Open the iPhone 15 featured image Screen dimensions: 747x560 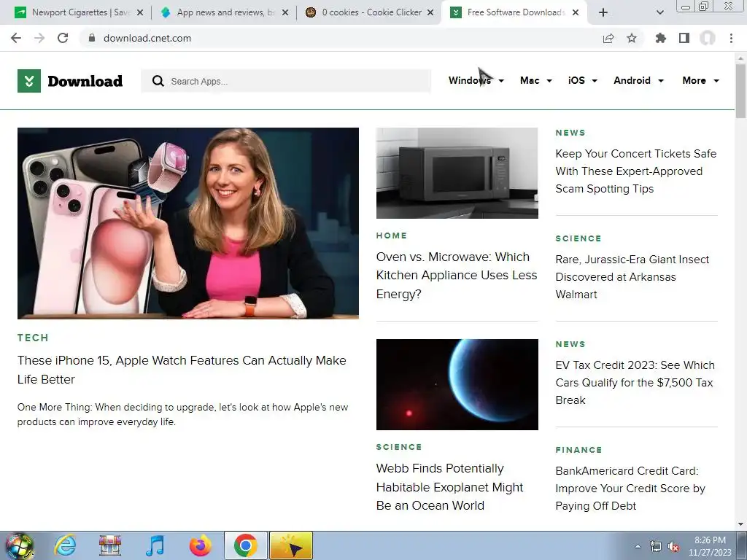point(188,223)
